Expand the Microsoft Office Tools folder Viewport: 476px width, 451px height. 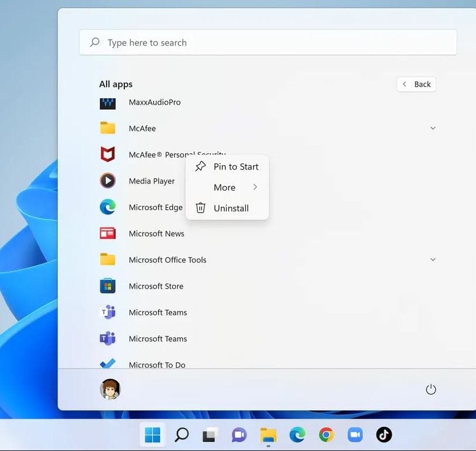tap(432, 259)
